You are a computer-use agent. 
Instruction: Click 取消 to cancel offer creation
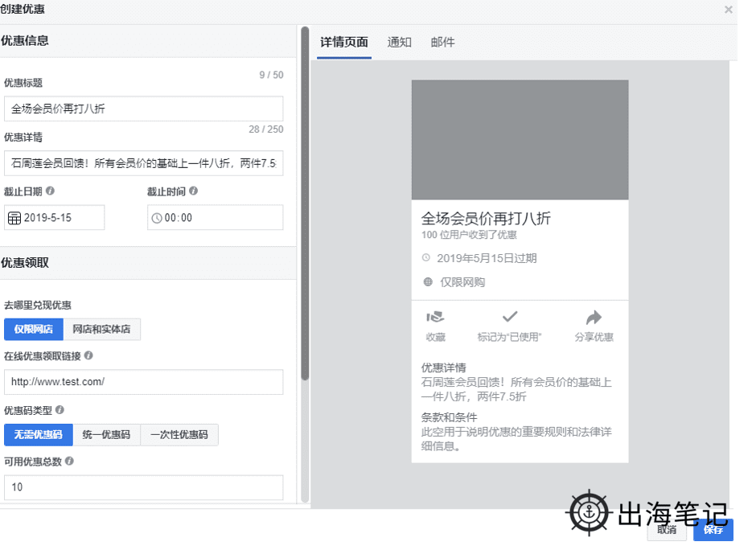(668, 530)
